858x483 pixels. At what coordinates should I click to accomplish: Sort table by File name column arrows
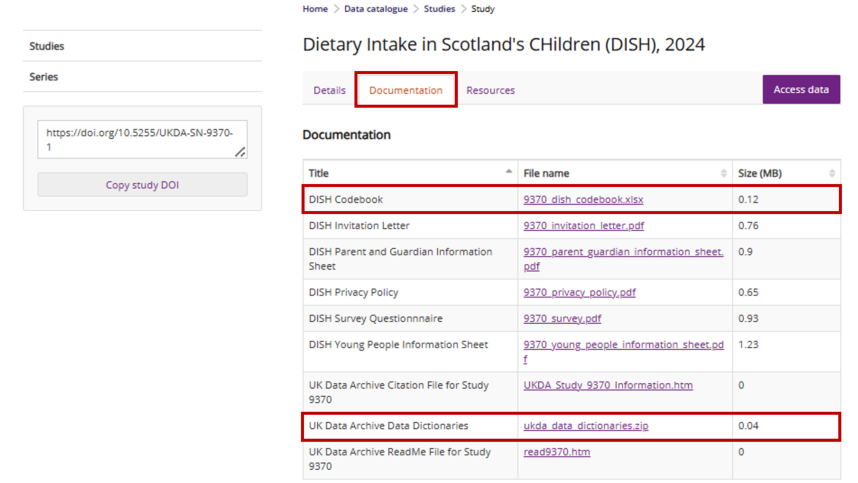[x=724, y=173]
